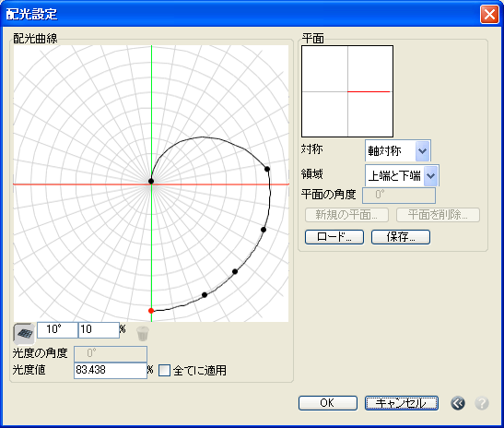Click the ロード... button

coord(334,237)
